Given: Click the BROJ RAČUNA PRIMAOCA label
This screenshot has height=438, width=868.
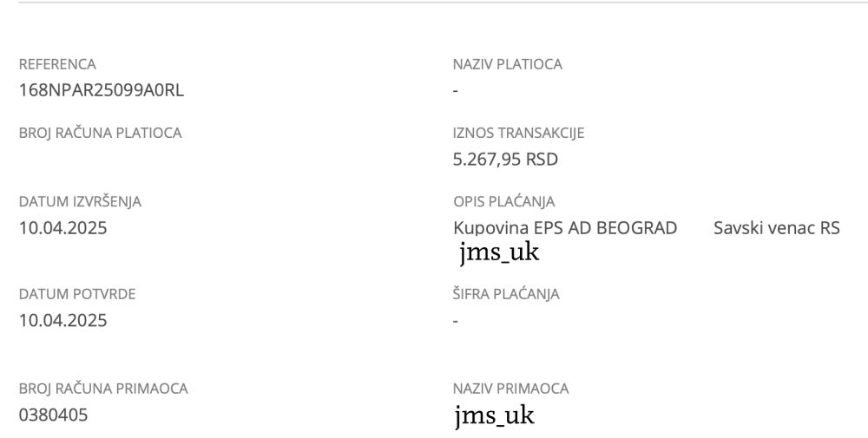Looking at the screenshot, I should click(103, 389).
